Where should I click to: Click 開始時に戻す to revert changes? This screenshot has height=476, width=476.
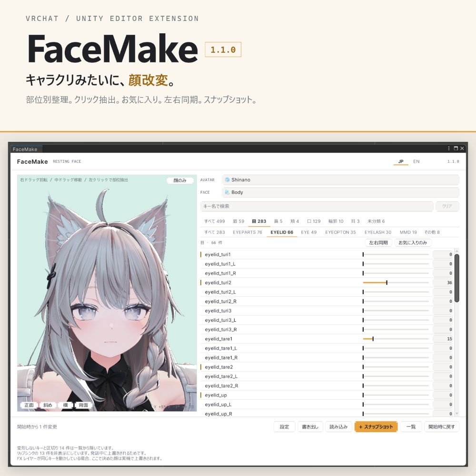coord(442,427)
